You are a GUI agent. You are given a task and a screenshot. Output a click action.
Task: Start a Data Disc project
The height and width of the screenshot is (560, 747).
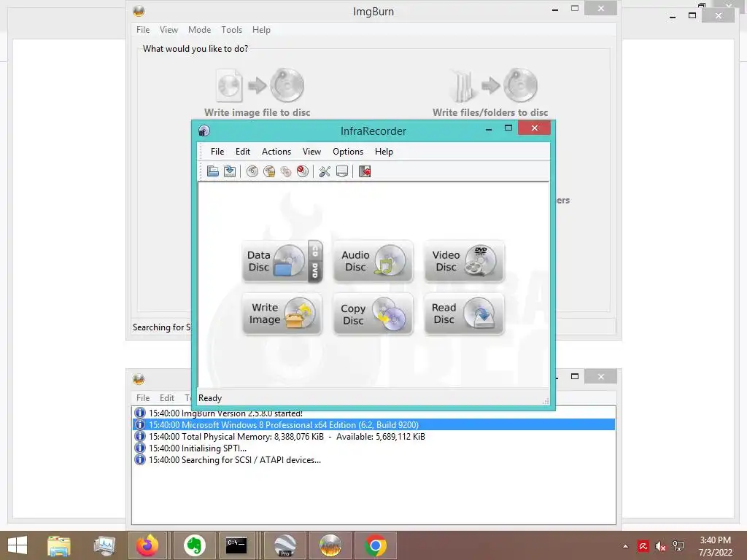275,262
